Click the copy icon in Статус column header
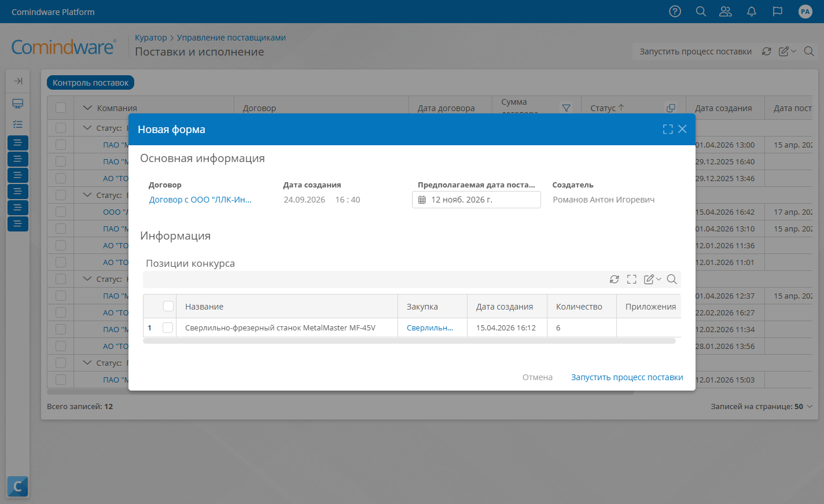Image resolution: width=824 pixels, height=504 pixels. click(x=671, y=108)
